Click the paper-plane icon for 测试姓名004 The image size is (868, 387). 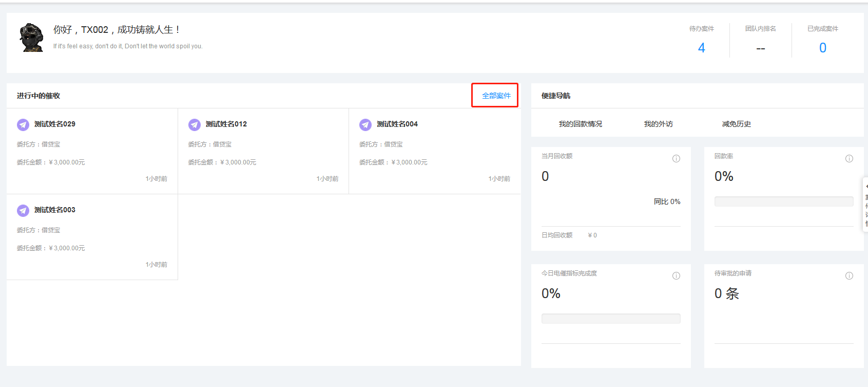365,124
